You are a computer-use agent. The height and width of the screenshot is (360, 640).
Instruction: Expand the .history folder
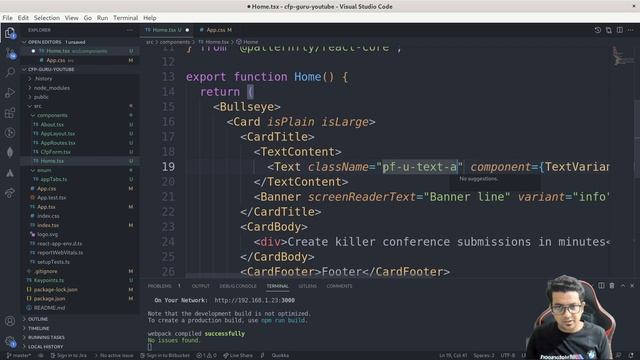tap(80, 78)
